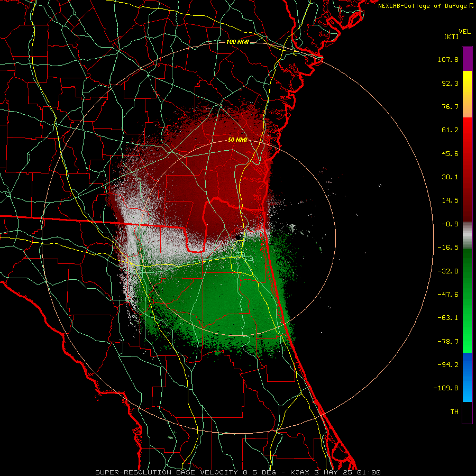Click the Super-Resolution Base Velocity caption text
Image resolution: width=476 pixels, height=476 pixels.
click(x=237, y=472)
